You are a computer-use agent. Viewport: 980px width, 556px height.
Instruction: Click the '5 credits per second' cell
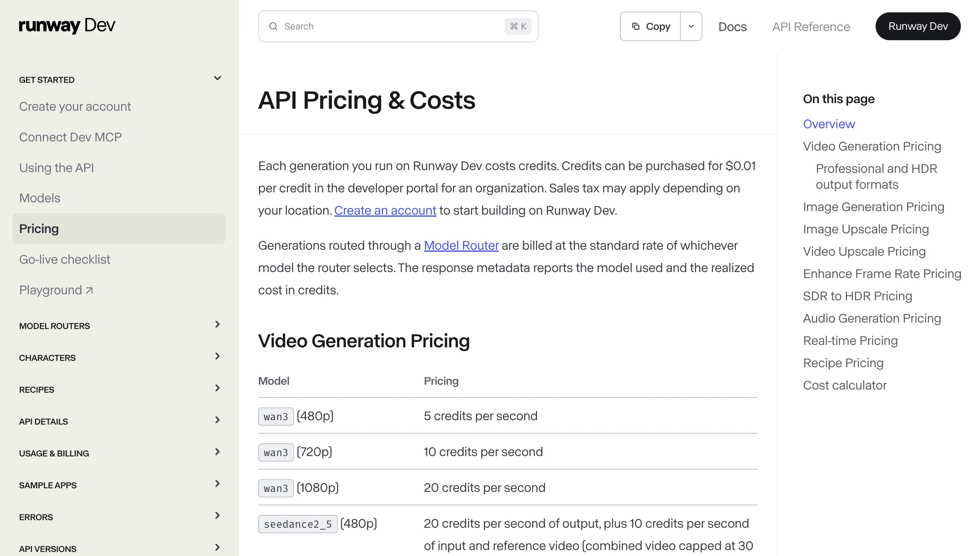point(480,416)
